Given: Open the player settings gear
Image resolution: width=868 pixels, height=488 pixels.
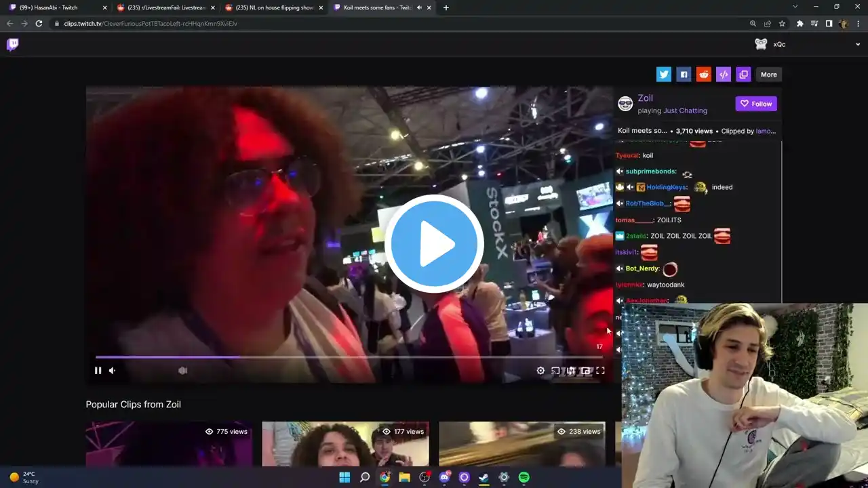Looking at the screenshot, I should (x=540, y=370).
